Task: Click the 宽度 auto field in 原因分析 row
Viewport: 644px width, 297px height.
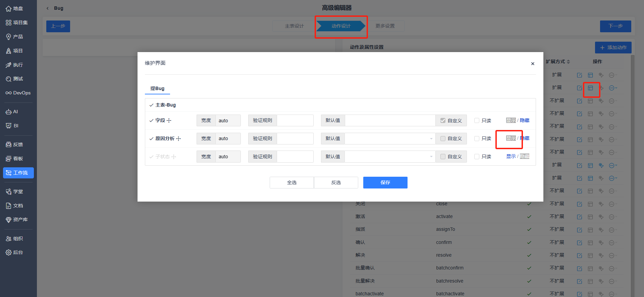Action: [228, 138]
